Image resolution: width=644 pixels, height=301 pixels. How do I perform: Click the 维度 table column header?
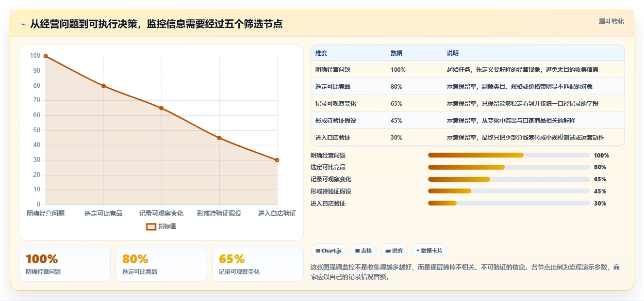321,53
